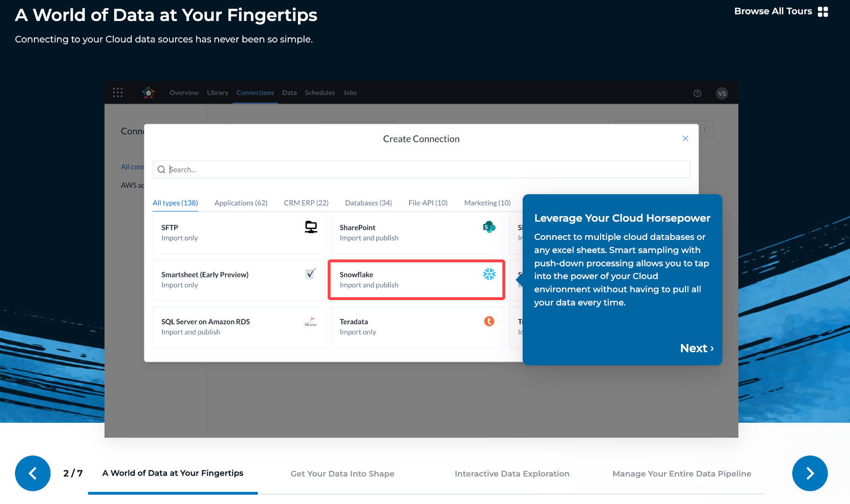Select Schedules in the top navigation

tap(319, 92)
